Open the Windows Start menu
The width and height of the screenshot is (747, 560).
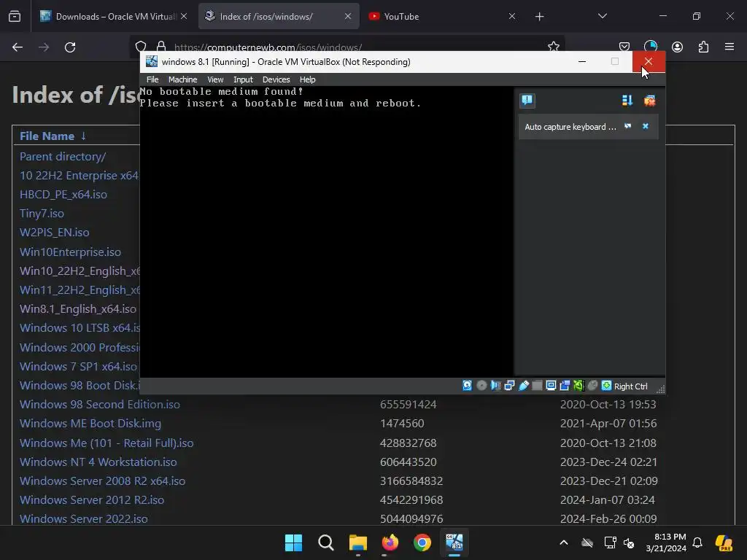[293, 542]
